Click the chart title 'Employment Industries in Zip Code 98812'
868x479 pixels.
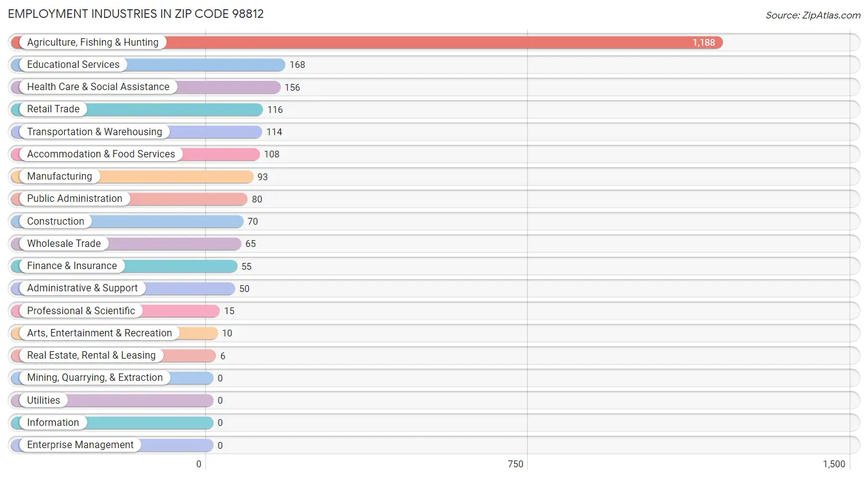(x=136, y=14)
